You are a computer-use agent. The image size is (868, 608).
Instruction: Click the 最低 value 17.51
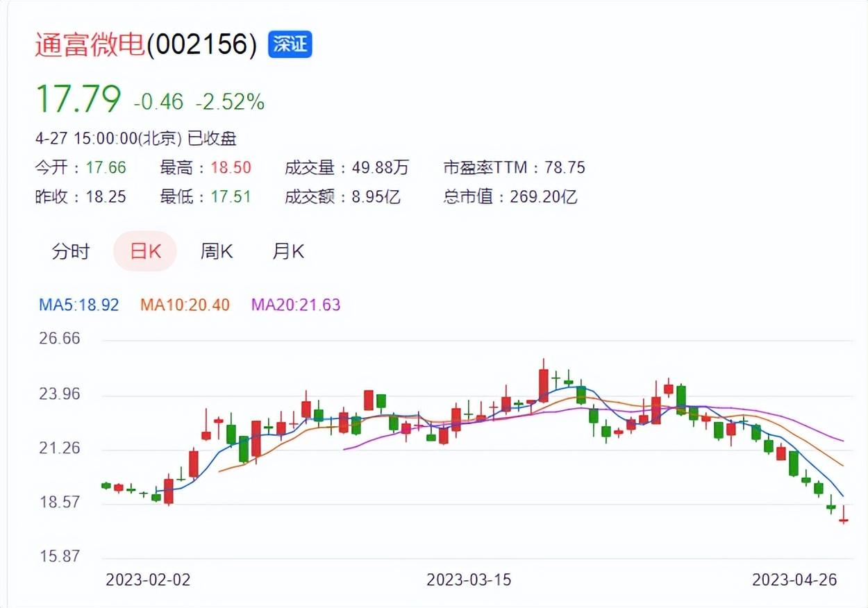[x=231, y=197]
